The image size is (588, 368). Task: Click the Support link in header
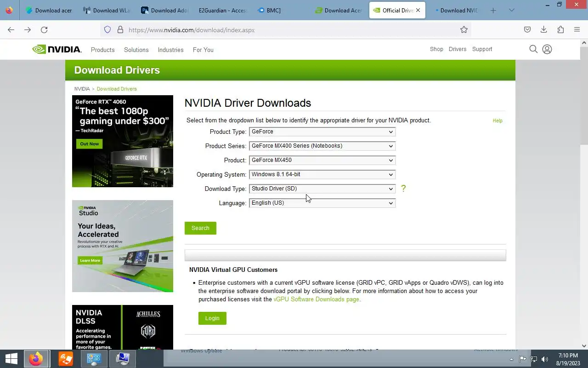[482, 49]
